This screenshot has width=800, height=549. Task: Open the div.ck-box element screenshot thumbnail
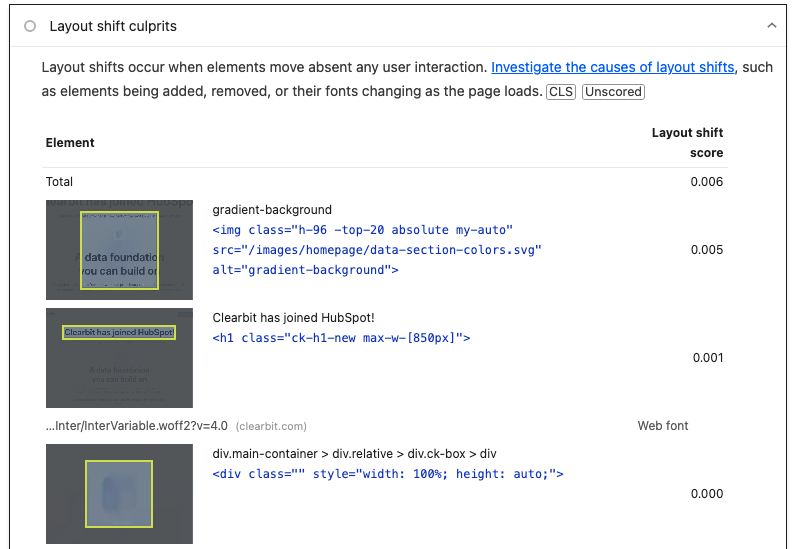pos(119,494)
